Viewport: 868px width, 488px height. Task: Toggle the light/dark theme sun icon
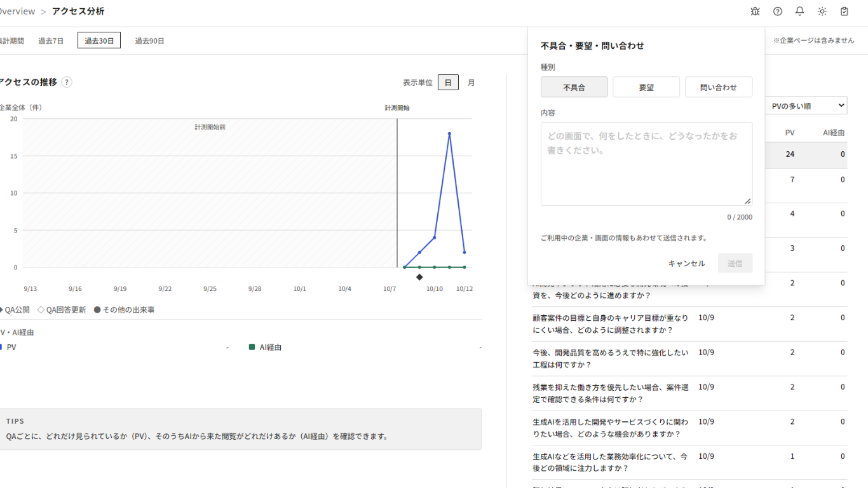[x=822, y=11]
